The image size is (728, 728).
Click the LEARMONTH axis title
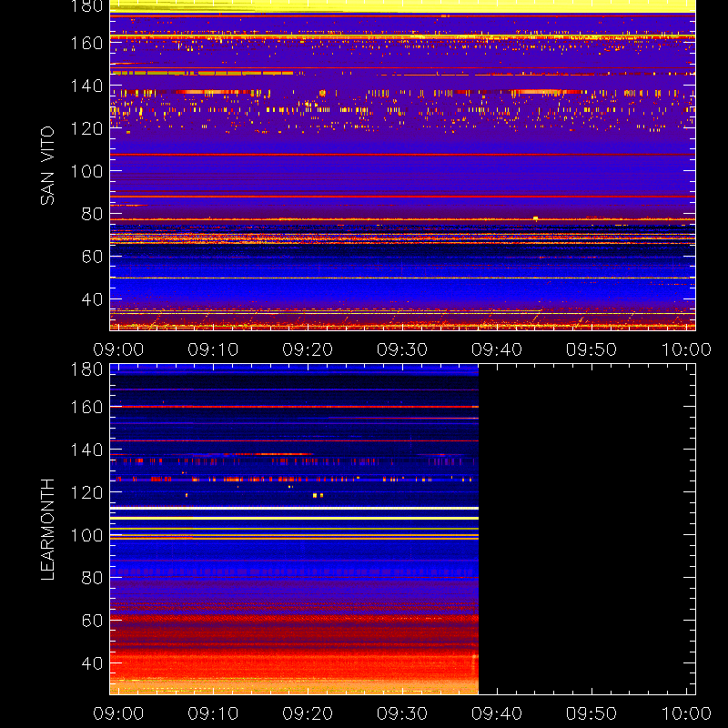[x=47, y=530]
